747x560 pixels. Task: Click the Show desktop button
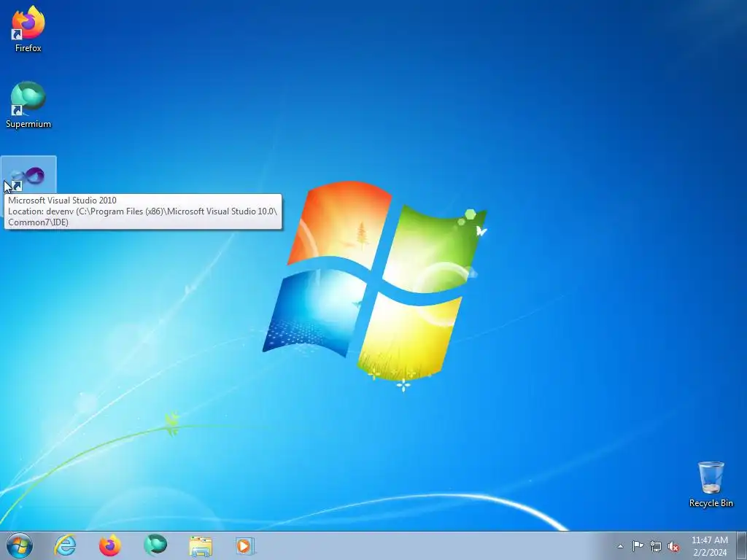741,546
